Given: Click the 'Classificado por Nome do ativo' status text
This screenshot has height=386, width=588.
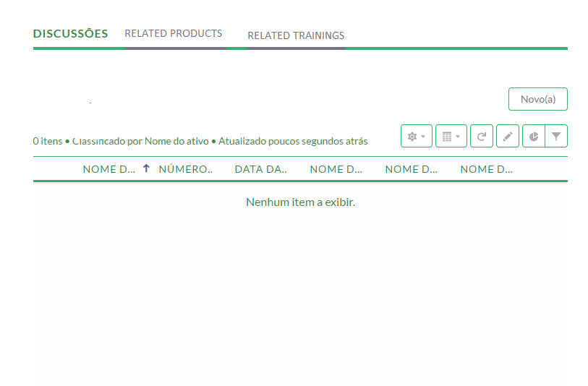Looking at the screenshot, I should (140, 142).
